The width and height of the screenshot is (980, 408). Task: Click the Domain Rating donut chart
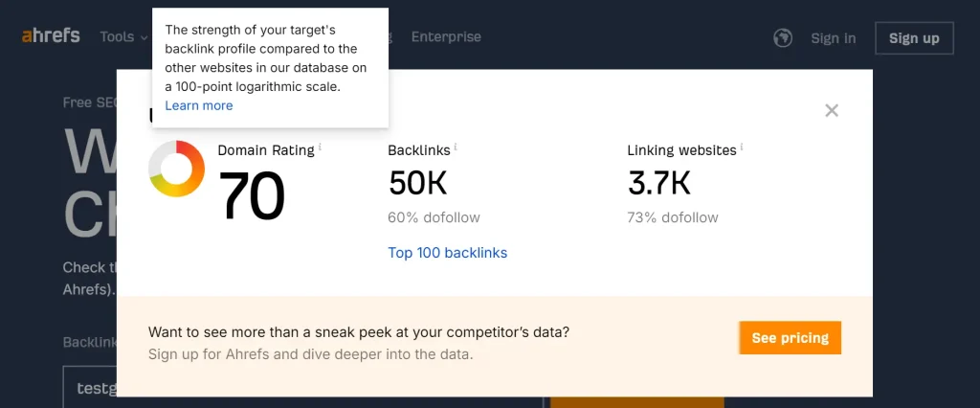pos(176,169)
